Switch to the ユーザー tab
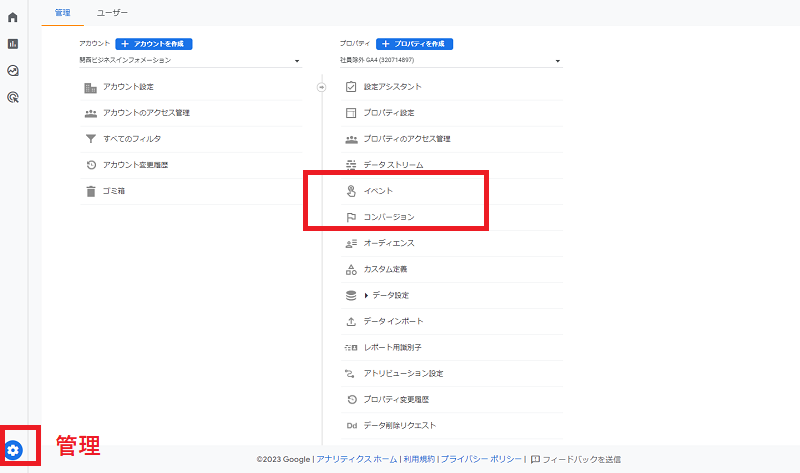The width and height of the screenshot is (800, 473). pyautogui.click(x=112, y=12)
